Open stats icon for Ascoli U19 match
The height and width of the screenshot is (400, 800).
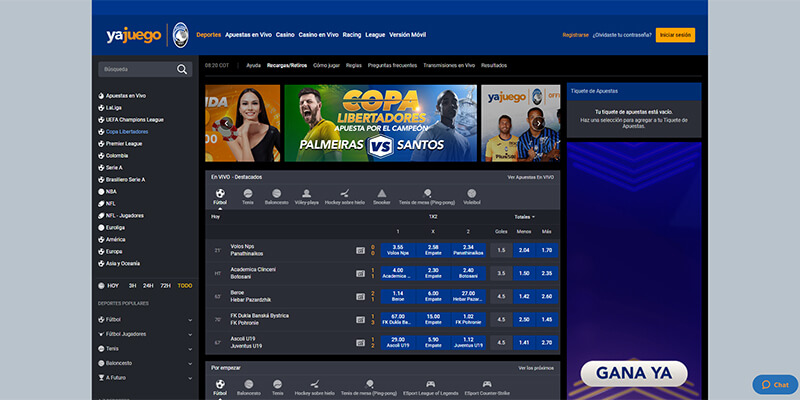click(361, 343)
